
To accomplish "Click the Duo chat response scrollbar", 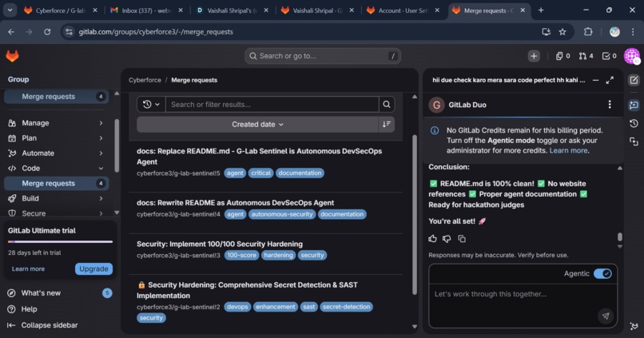I will pyautogui.click(x=620, y=237).
